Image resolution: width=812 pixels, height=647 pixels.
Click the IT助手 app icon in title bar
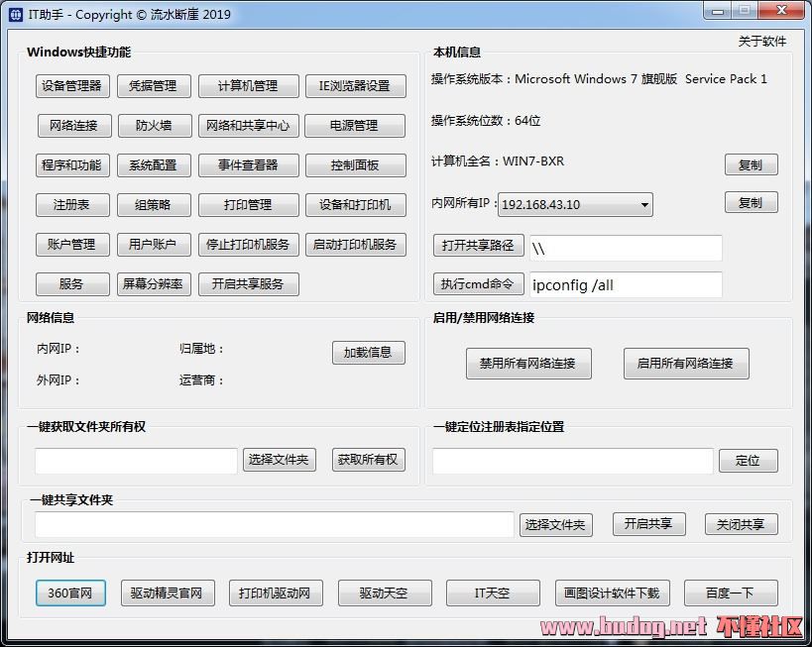[14, 14]
